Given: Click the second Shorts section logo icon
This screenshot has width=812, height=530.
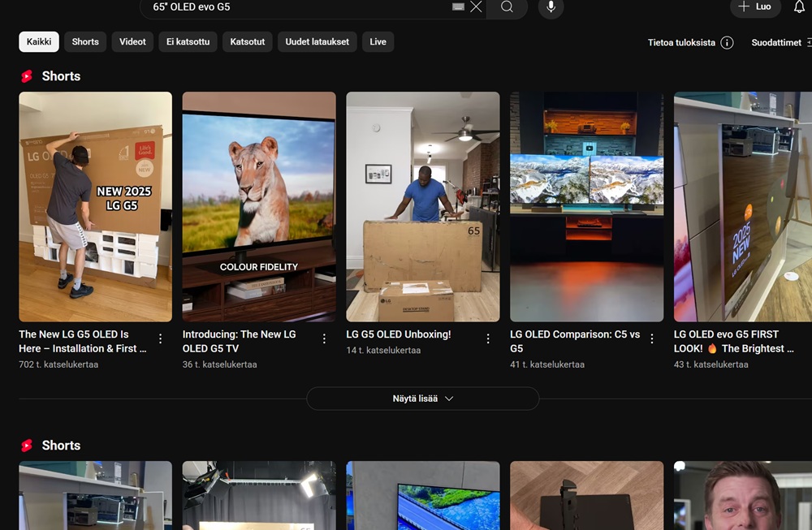Looking at the screenshot, I should 27,446.
